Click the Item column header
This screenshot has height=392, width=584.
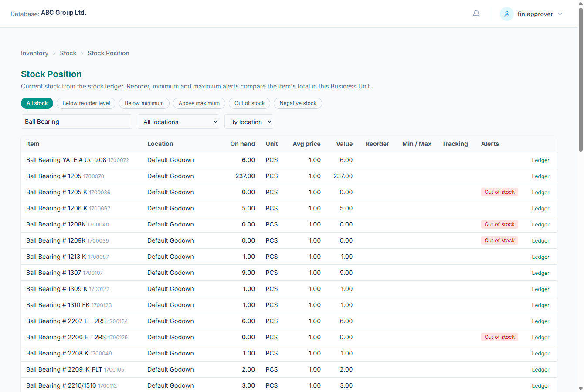(33, 144)
